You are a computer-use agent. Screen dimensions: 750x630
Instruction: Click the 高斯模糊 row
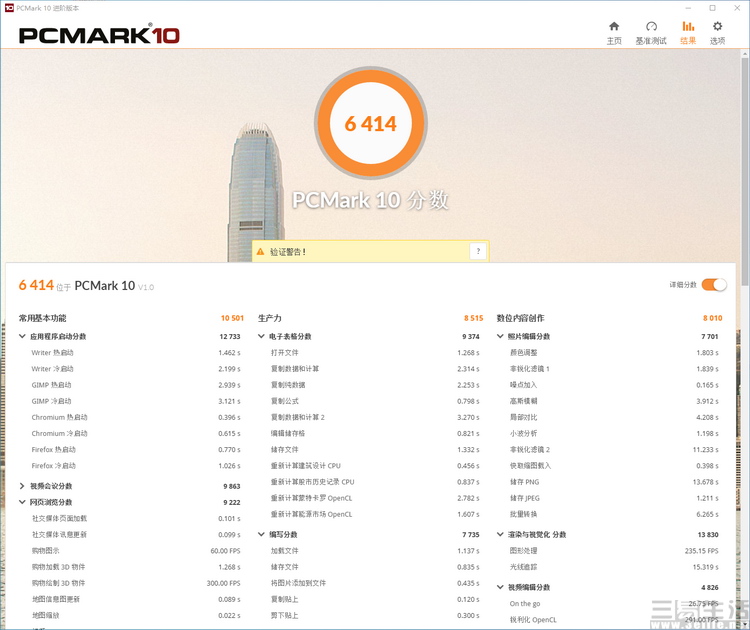pos(614,401)
